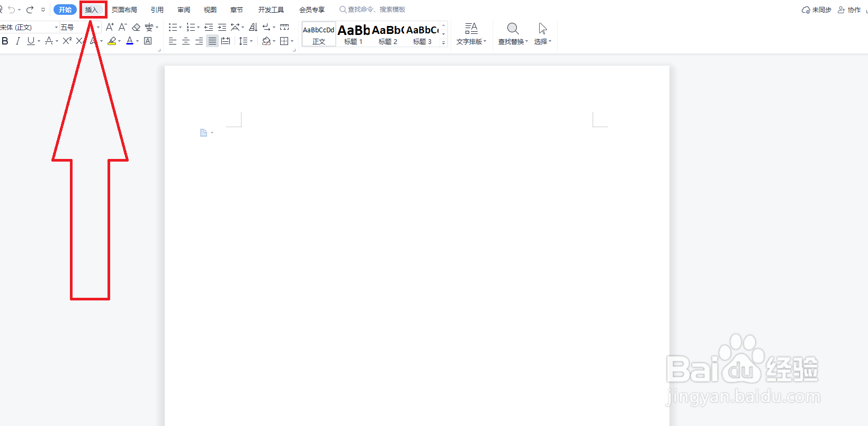Increase font size with A+ icon

tap(110, 27)
